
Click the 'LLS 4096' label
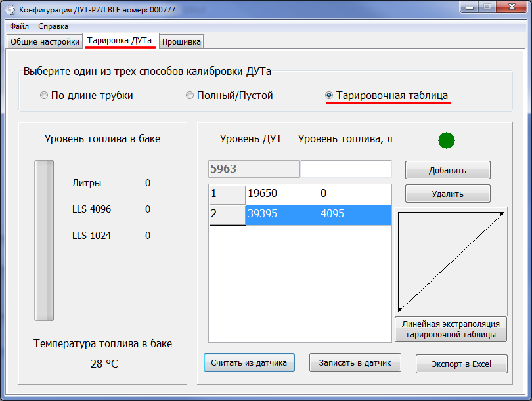coord(91,209)
